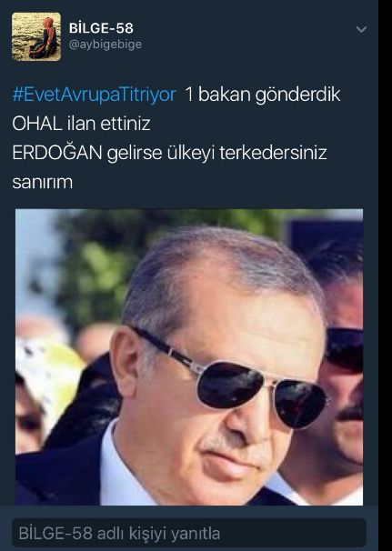Click the word 'gönderdik' in the tweet
392x551 pixels.
297,95
